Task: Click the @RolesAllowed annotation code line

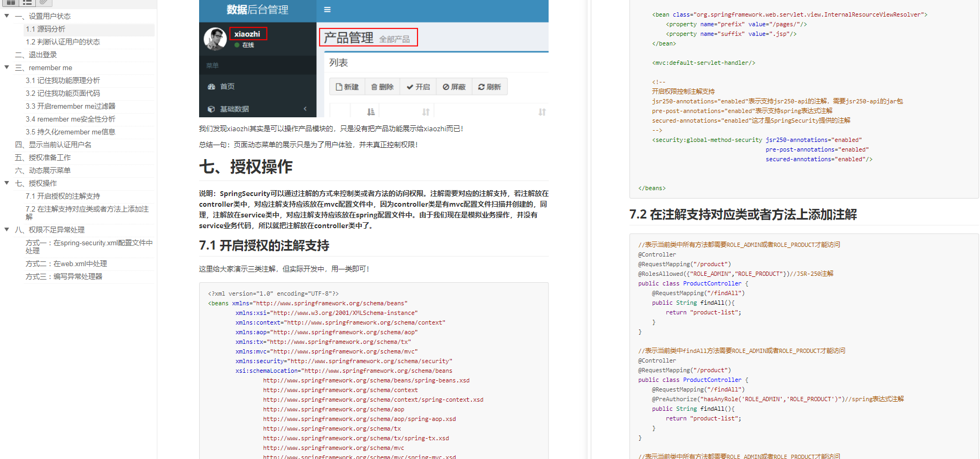Action: point(735,274)
